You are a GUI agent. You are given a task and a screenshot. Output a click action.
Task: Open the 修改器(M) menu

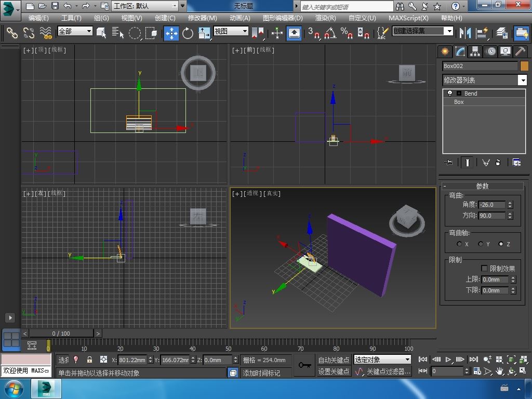202,18
